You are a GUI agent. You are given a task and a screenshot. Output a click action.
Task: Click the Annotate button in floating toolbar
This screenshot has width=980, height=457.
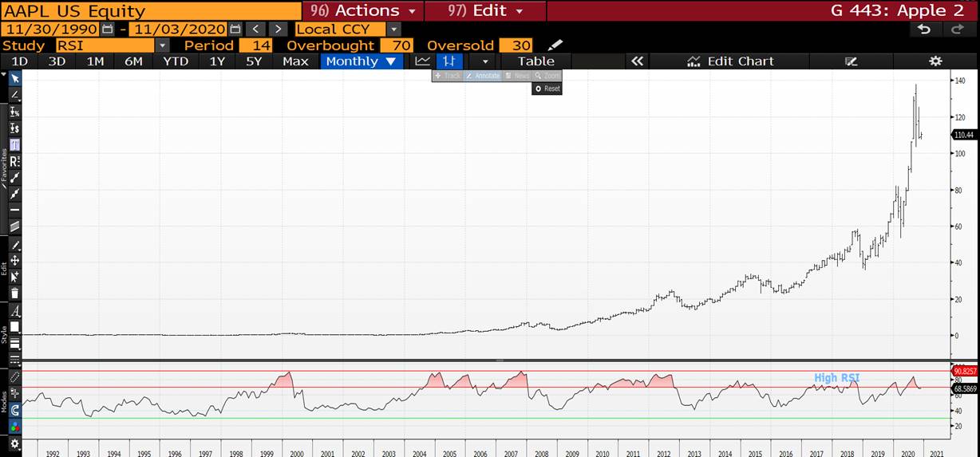coord(482,76)
